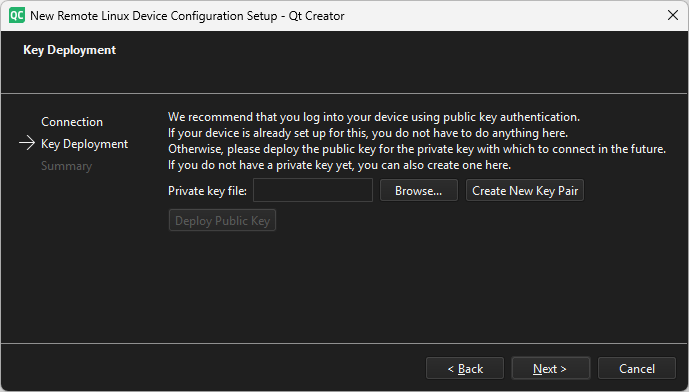
Task: Click the Summary step label
Action: click(66, 166)
